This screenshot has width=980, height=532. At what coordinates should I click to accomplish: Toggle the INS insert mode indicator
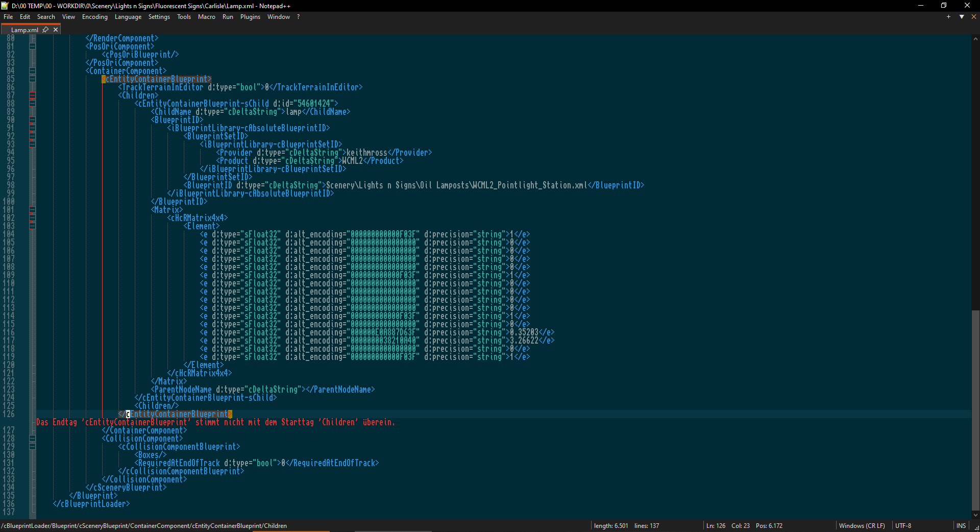[961, 526]
